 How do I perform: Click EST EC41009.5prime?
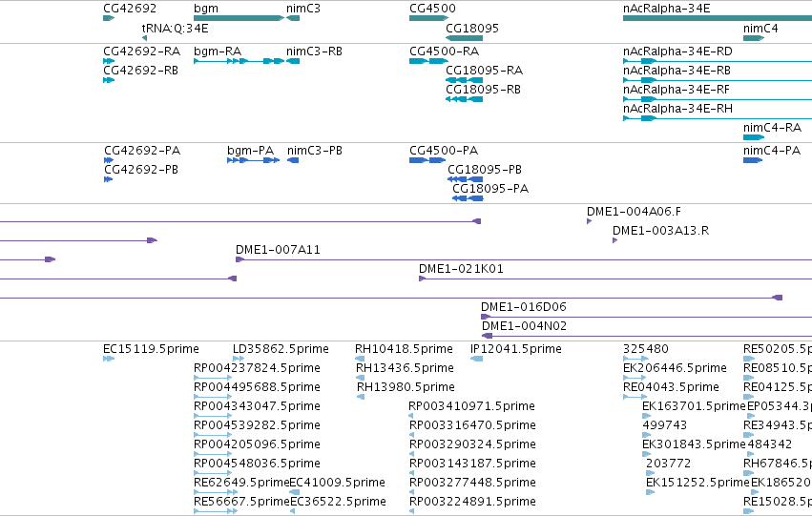pyautogui.click(x=337, y=483)
